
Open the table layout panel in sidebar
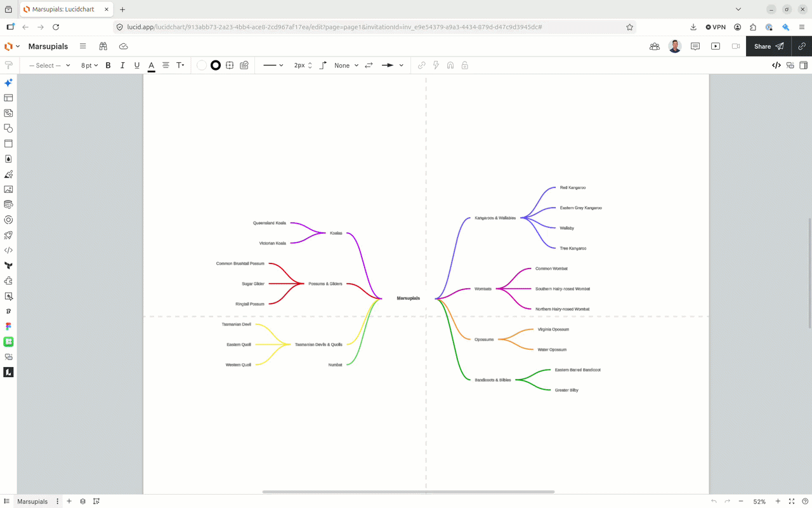tap(9, 98)
